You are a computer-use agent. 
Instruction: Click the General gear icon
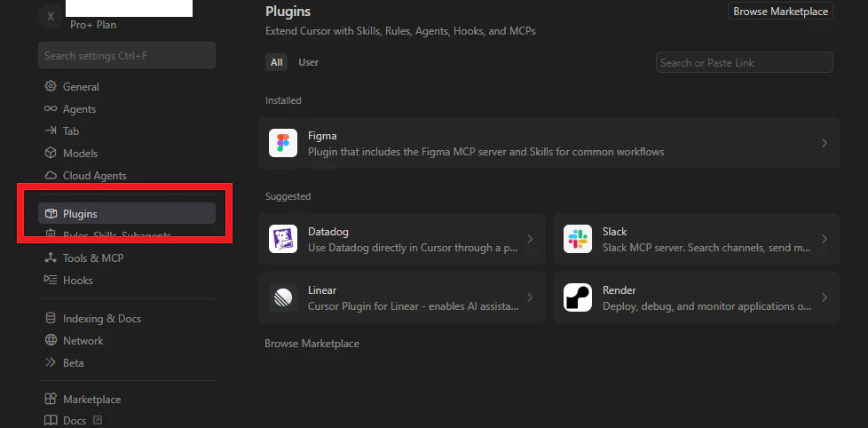51,86
